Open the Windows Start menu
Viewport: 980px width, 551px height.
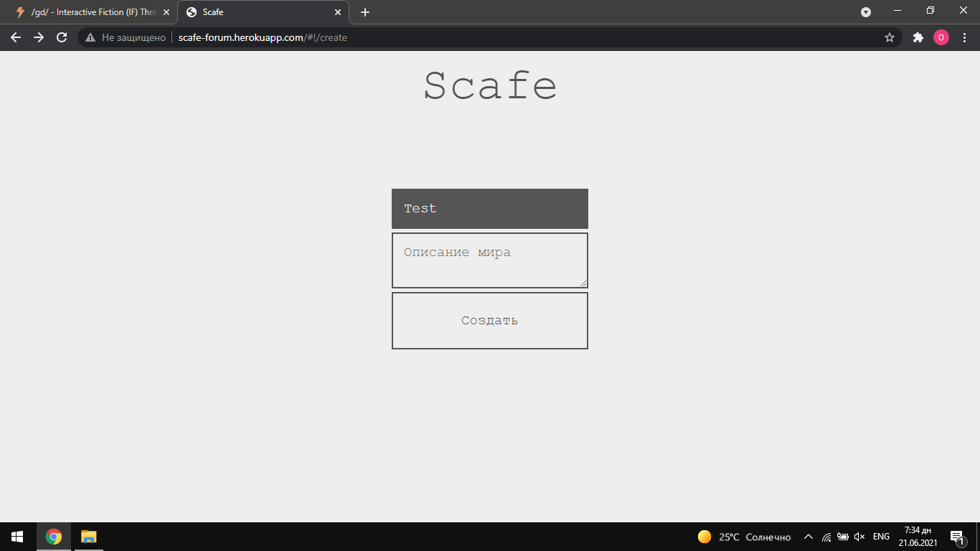pos(17,537)
